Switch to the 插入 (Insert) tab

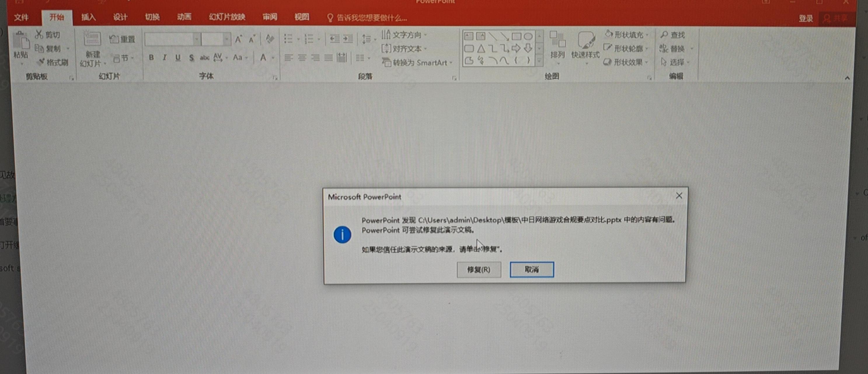coord(88,17)
